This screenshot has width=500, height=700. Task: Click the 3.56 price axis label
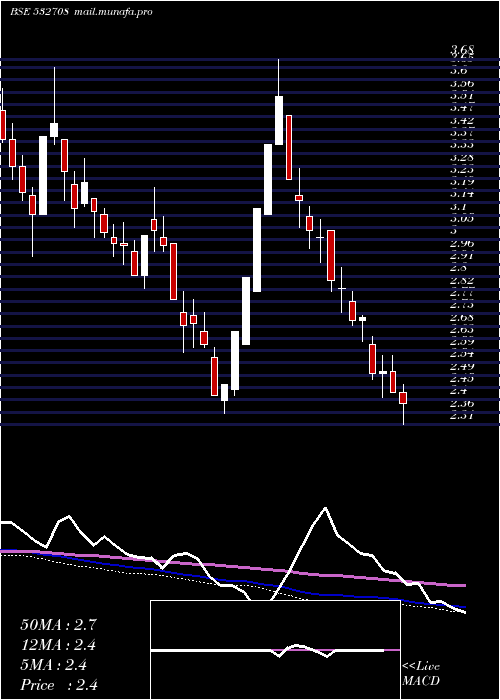[462, 83]
